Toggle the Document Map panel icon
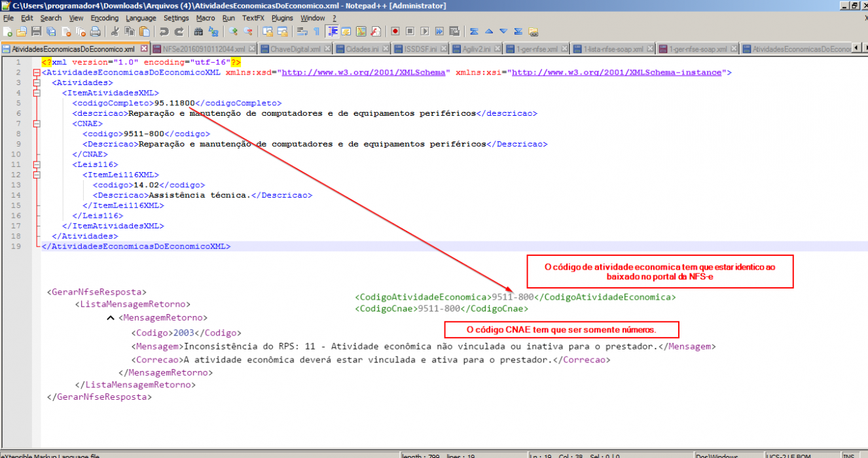The width and height of the screenshot is (868, 458). [361, 31]
